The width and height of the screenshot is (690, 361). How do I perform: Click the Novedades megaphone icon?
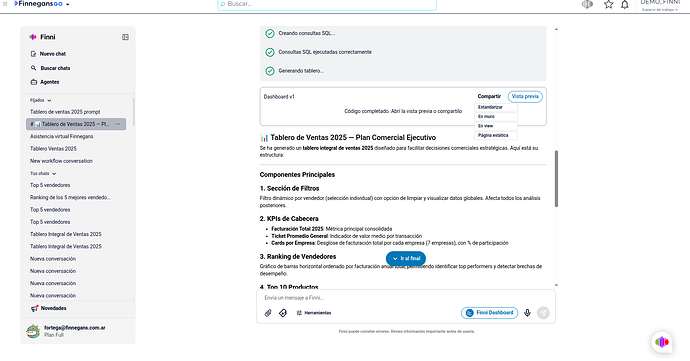coord(34,308)
